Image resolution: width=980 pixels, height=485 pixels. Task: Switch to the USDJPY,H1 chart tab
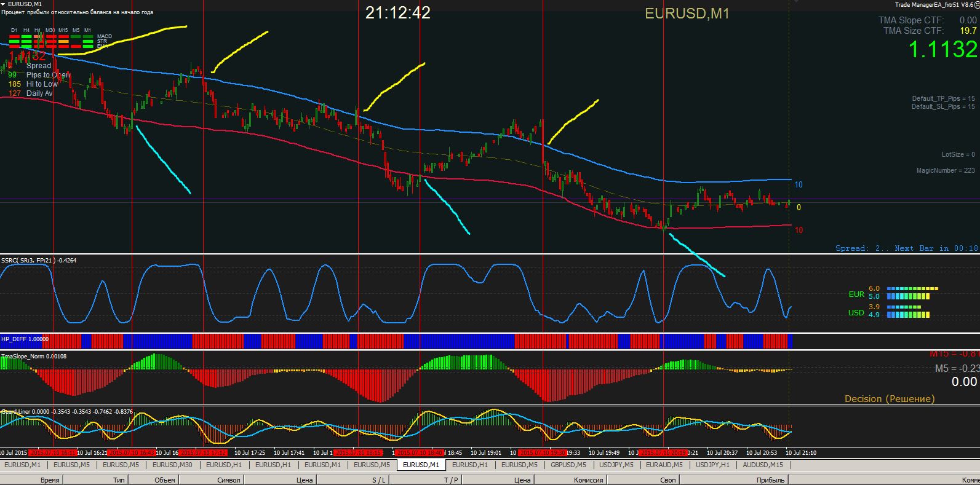pyautogui.click(x=713, y=465)
